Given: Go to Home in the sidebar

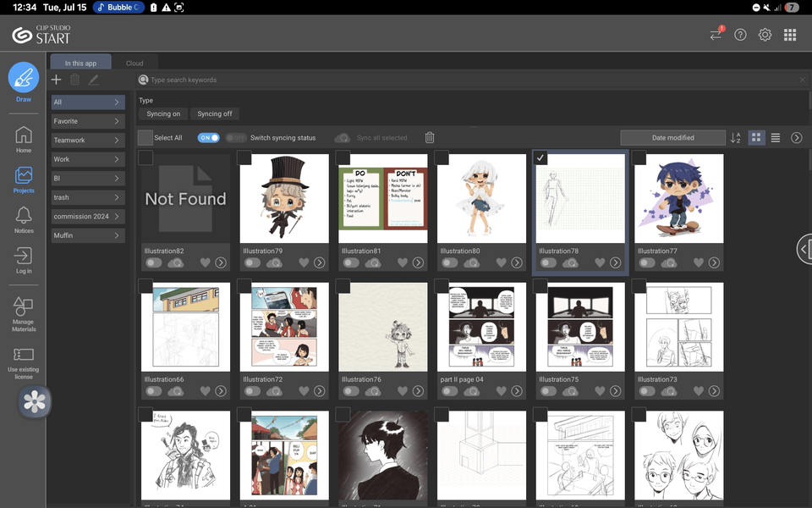Looking at the screenshot, I should [24, 139].
